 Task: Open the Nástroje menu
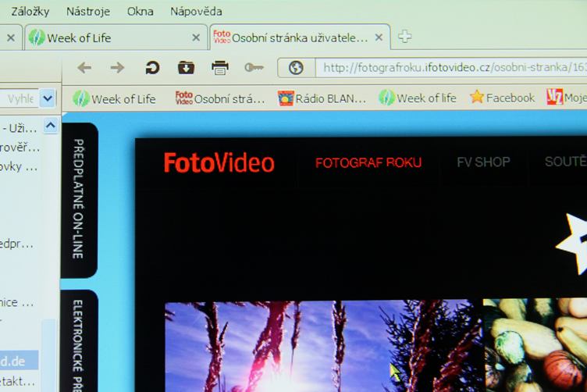click(88, 12)
